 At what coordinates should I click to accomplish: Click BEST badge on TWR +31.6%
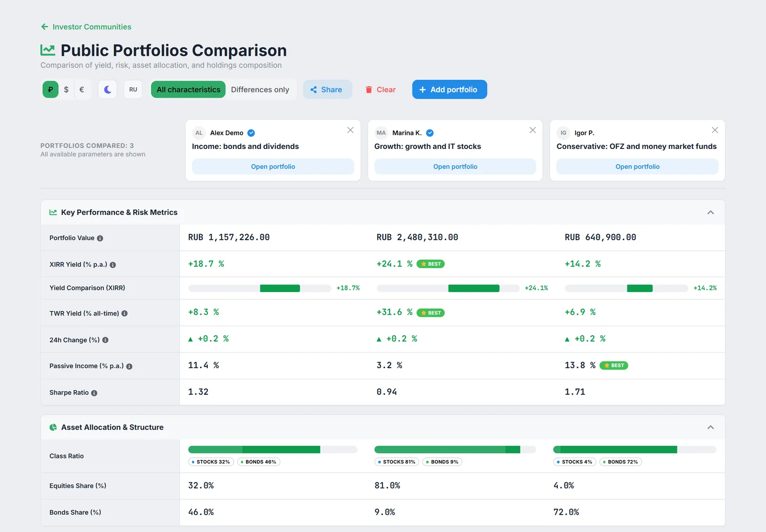click(x=431, y=313)
